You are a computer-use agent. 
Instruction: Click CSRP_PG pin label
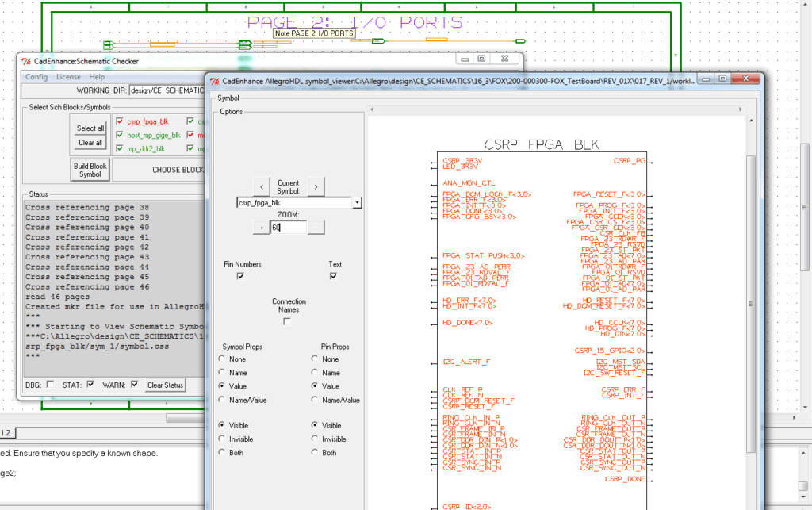(629, 160)
